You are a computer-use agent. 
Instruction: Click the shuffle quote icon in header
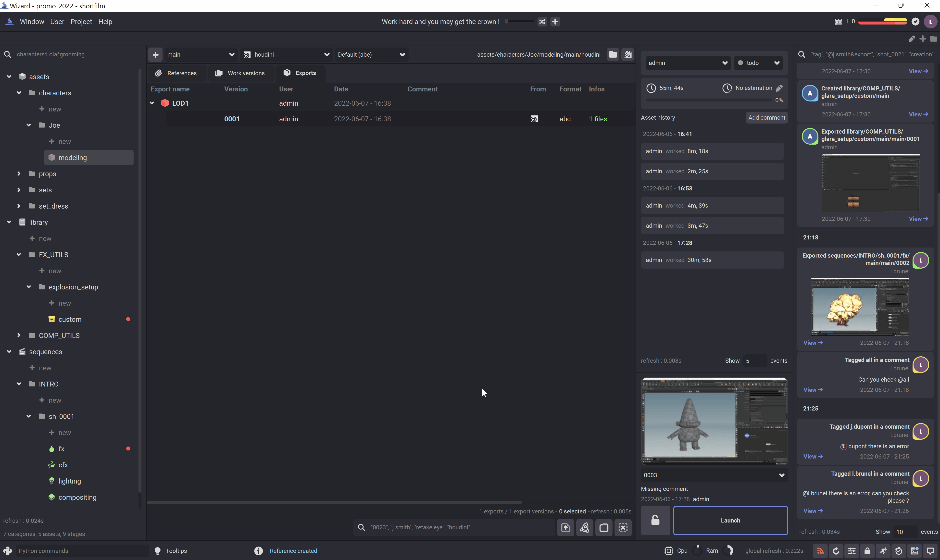coord(542,22)
